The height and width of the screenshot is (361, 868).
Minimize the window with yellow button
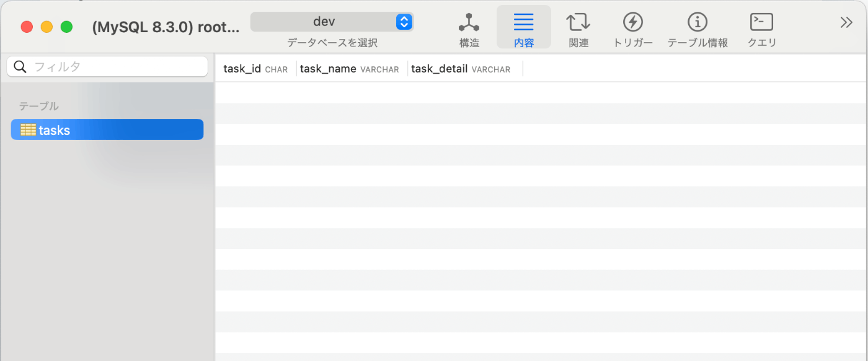[x=46, y=27]
